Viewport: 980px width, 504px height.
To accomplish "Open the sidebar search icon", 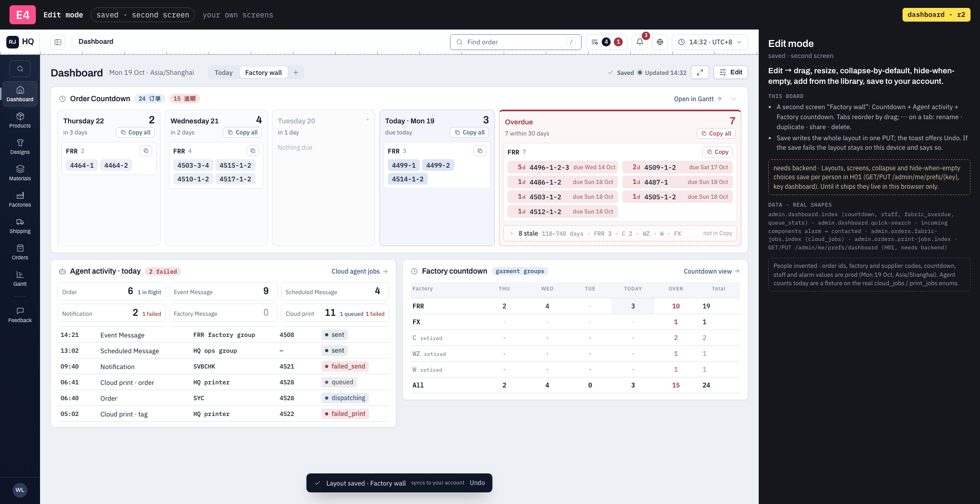I will click(x=20, y=69).
